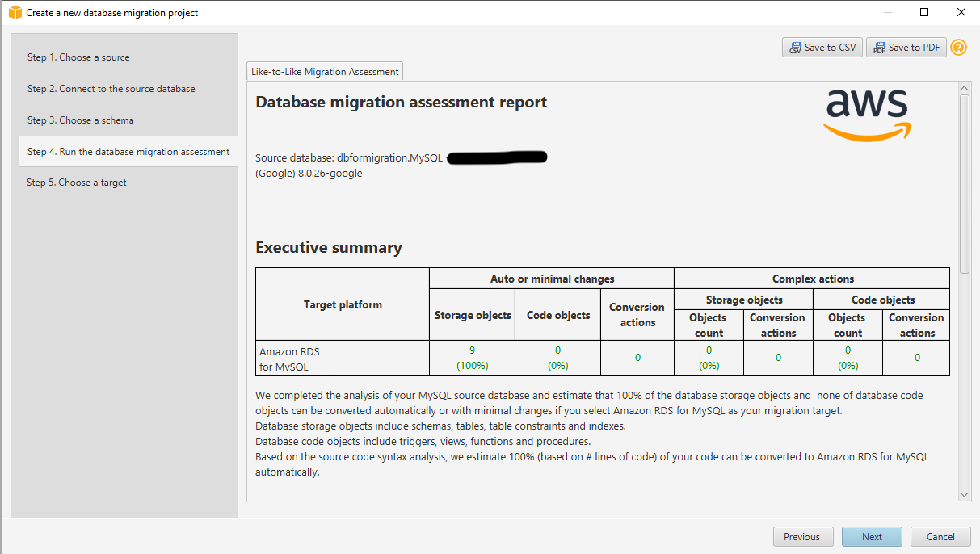Go to Step 3. Choose a schema
Viewport: 980px width, 554px height.
click(x=81, y=120)
